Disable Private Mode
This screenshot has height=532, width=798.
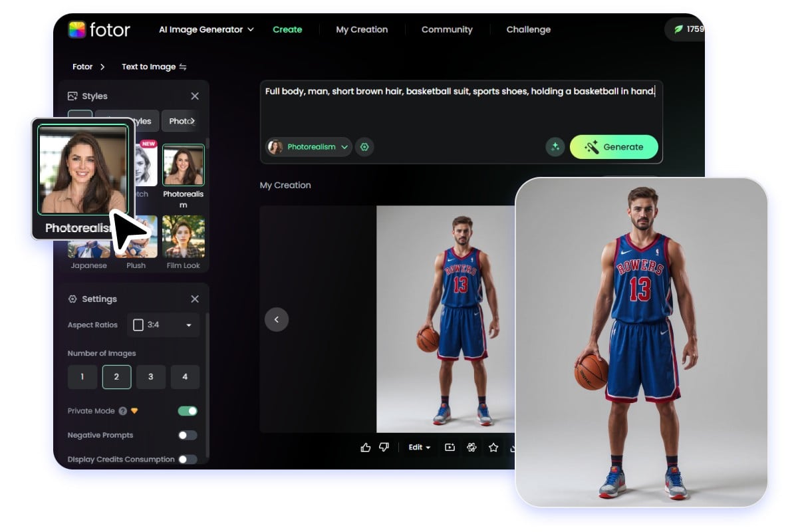point(187,411)
